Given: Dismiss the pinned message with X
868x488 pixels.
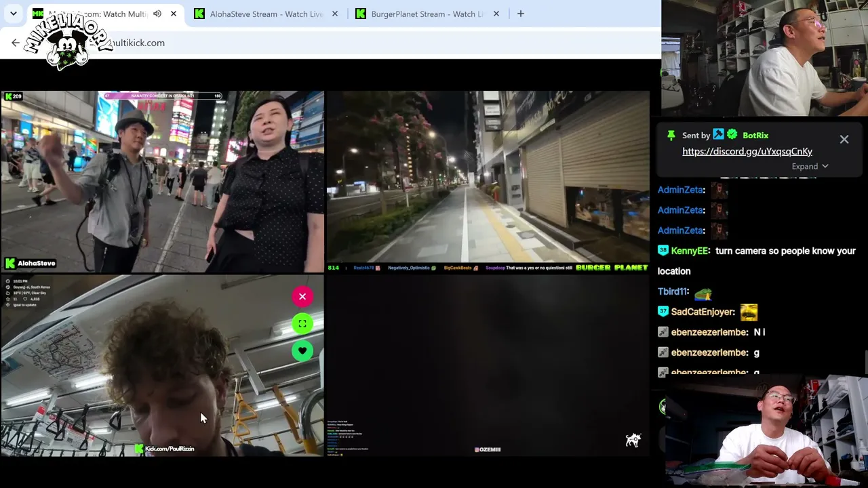Looking at the screenshot, I should pos(844,140).
